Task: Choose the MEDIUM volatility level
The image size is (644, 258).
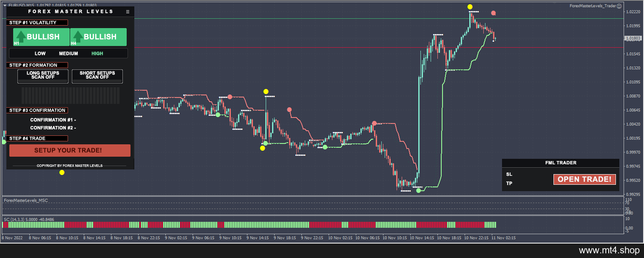Action: pos(68,54)
